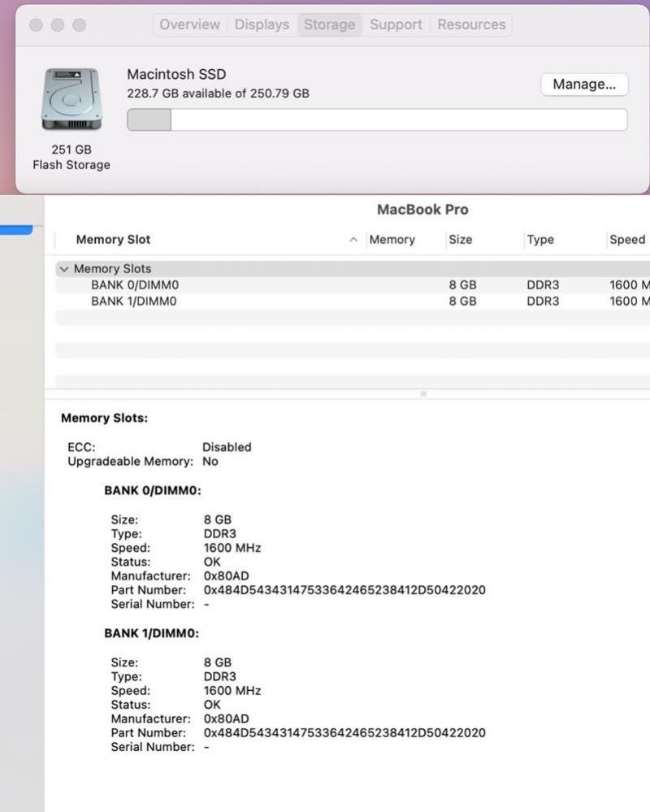Click the Size column header
This screenshot has height=812, width=650.
click(x=460, y=240)
